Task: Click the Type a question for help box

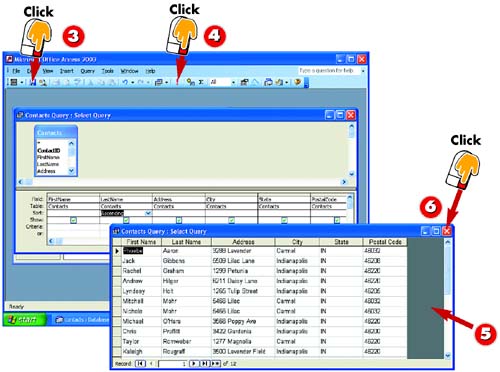Action: (x=329, y=71)
